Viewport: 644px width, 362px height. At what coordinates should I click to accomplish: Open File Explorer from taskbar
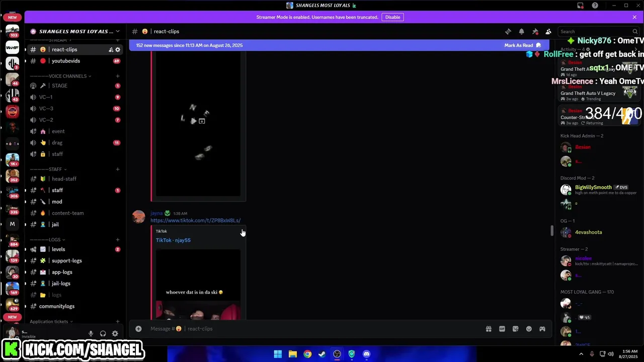(292, 354)
